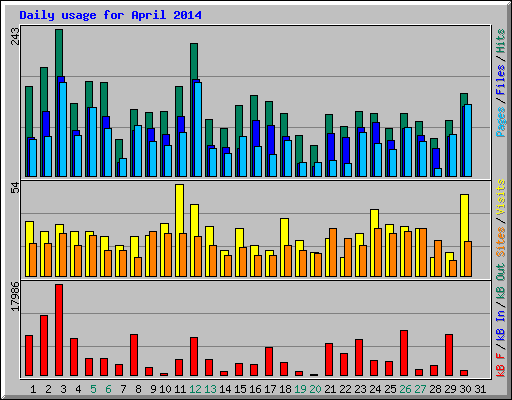Click the 'Pages' legend word
Image resolution: width=512 pixels, height=400 pixels.
tap(500, 122)
